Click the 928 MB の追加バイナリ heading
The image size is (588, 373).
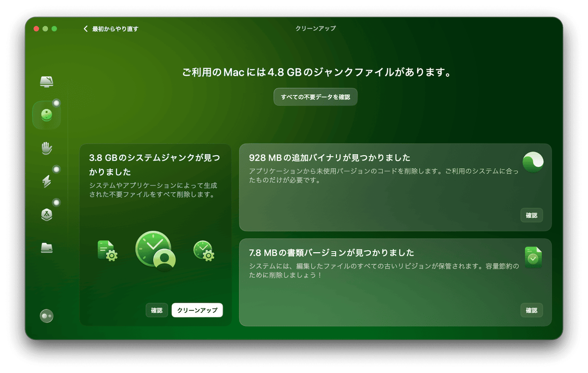[330, 158]
